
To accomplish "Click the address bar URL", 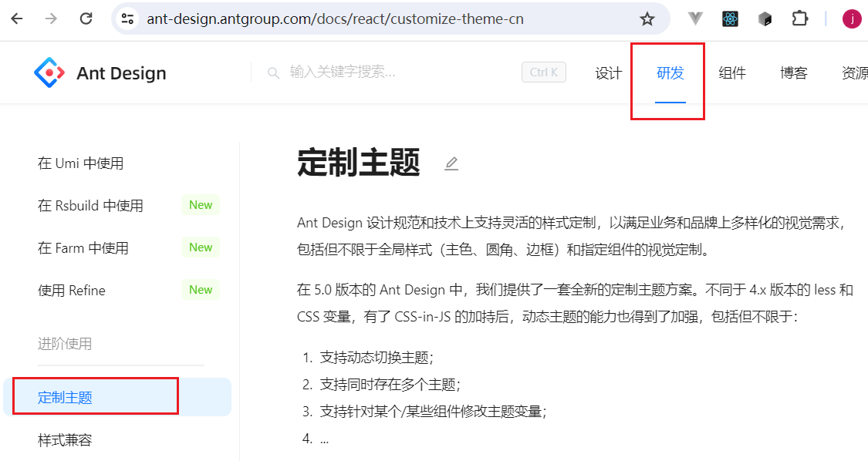I will click(335, 19).
